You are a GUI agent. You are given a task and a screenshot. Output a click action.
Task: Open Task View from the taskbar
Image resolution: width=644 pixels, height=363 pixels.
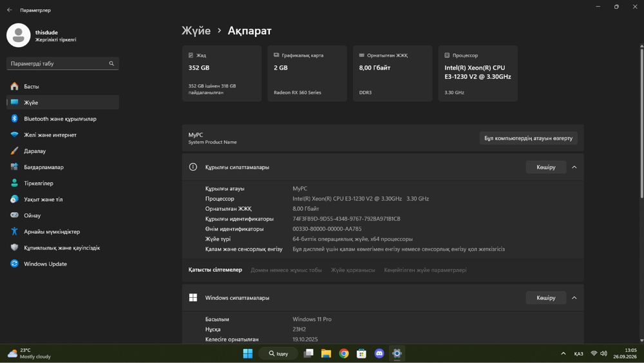308,353
